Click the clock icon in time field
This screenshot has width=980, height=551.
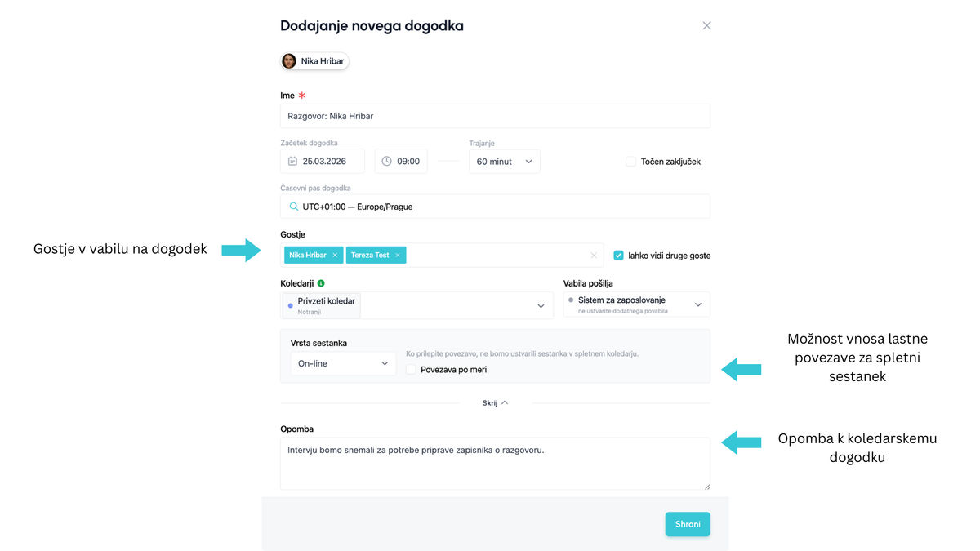[x=386, y=162]
